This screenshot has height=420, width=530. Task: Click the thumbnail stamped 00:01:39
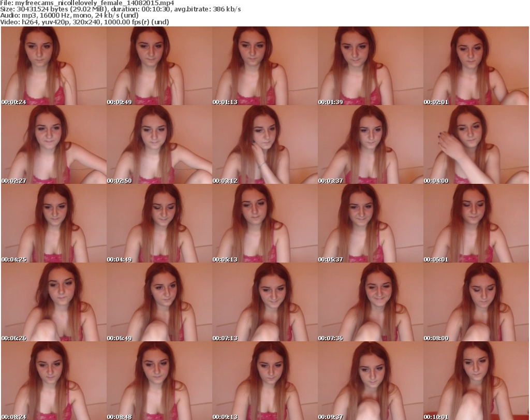coord(370,66)
